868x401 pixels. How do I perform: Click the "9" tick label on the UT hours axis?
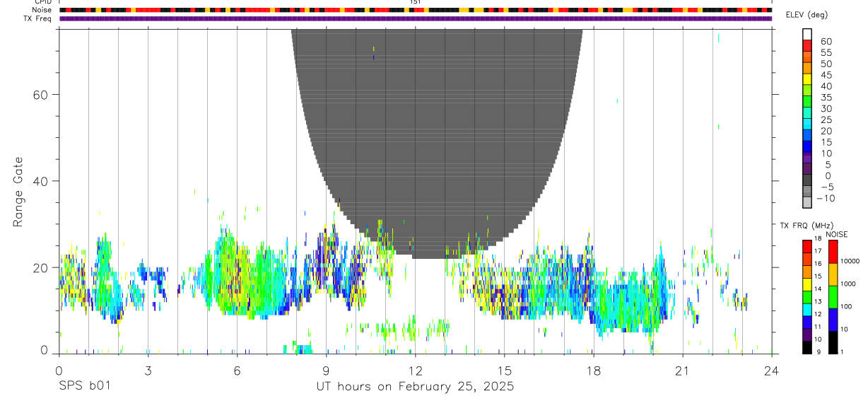point(326,371)
